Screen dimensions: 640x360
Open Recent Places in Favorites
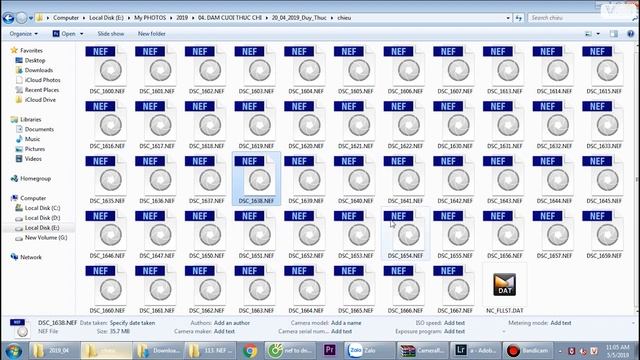[x=42, y=90]
